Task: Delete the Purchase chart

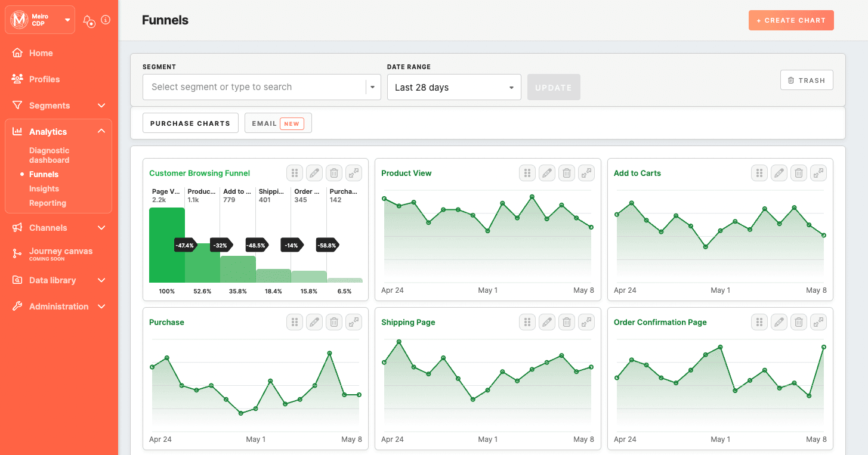Action: (333, 321)
